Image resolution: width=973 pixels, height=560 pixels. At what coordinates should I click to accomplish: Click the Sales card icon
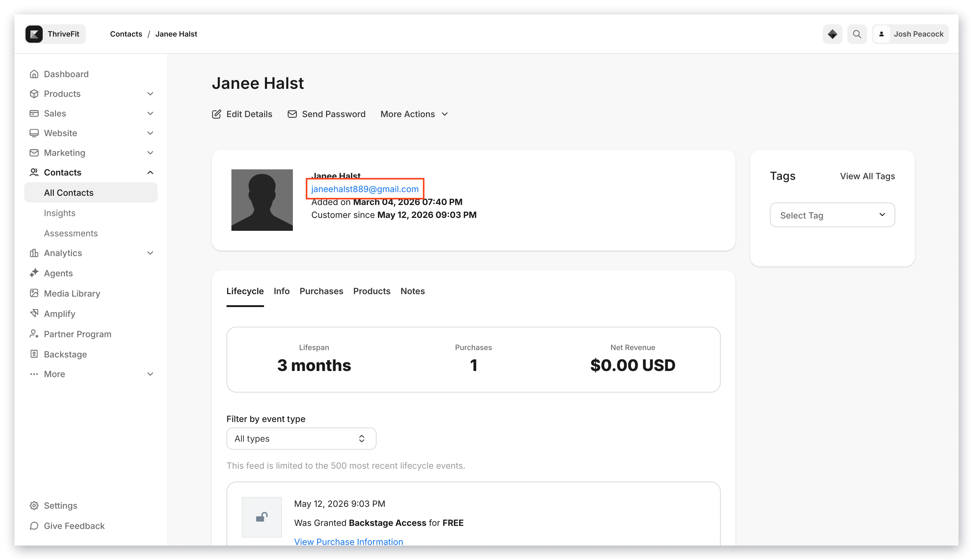coord(34,113)
